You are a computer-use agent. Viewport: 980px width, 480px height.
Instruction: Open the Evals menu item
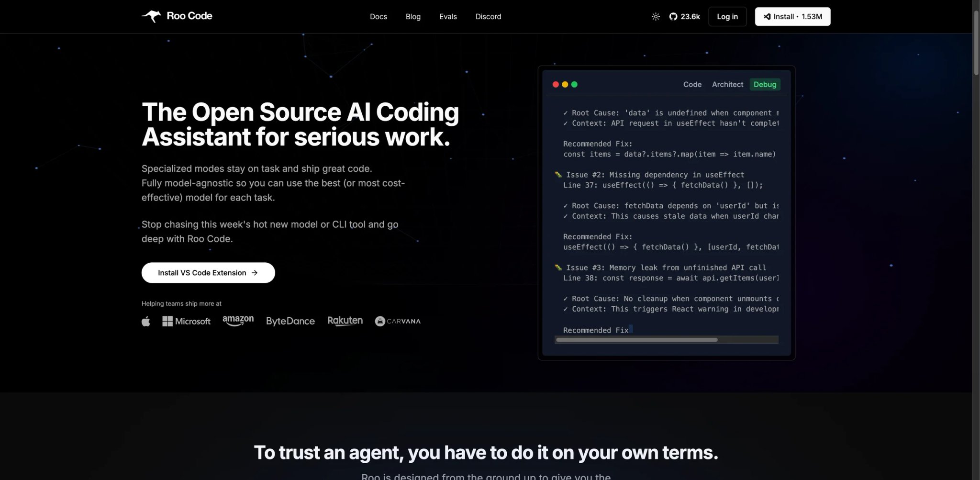(x=448, y=17)
